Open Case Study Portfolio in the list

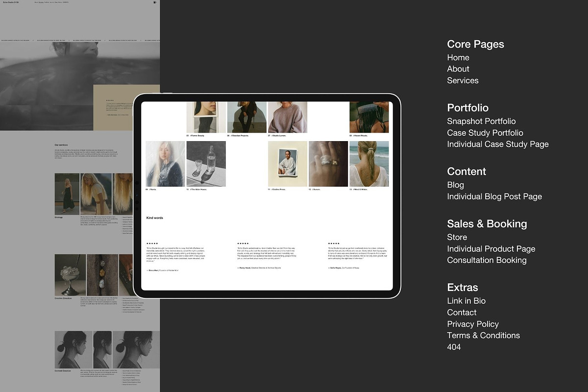485,133
